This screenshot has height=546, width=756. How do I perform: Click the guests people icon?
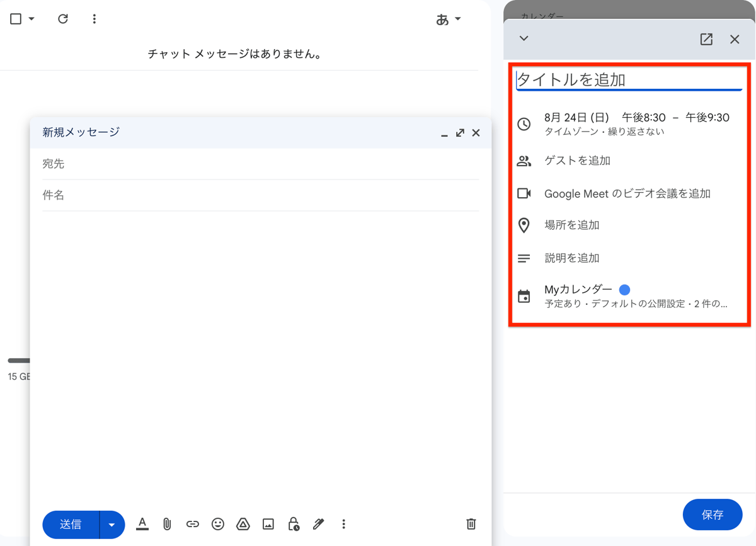(524, 161)
